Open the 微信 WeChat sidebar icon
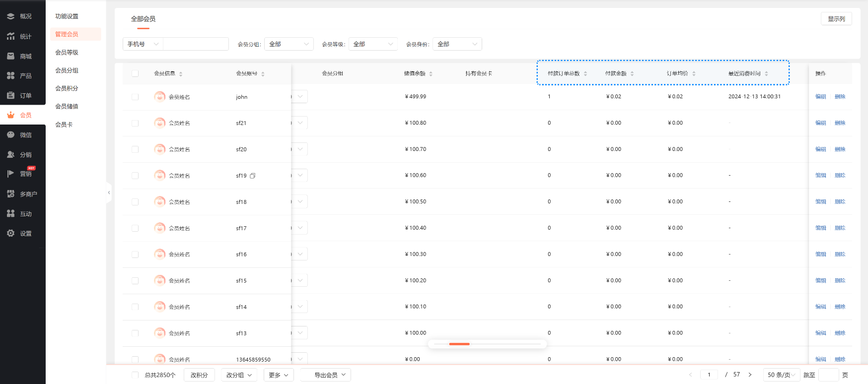 (x=10, y=134)
